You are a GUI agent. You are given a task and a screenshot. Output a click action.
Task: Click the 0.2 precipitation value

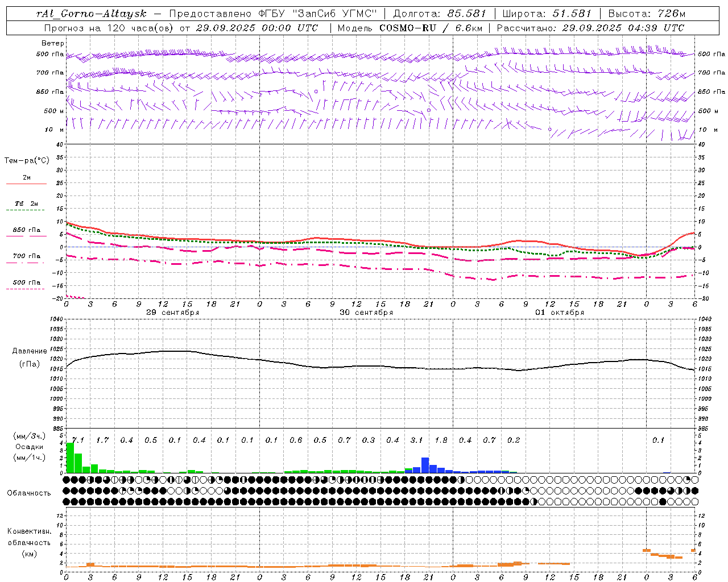(514, 440)
